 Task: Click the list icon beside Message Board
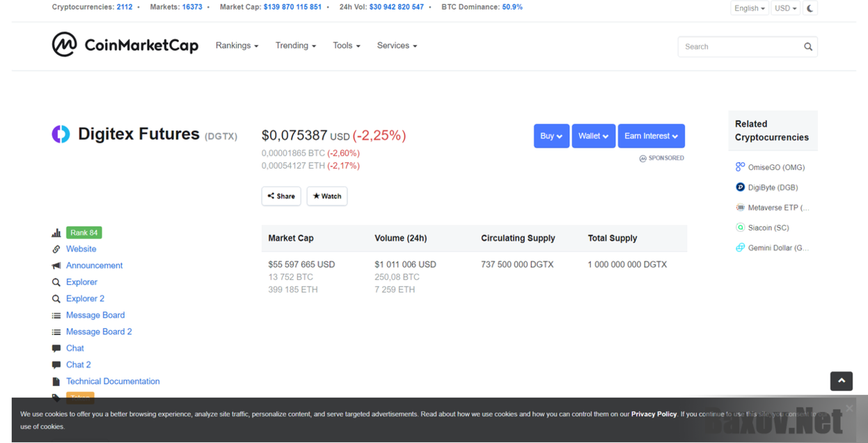pos(56,316)
